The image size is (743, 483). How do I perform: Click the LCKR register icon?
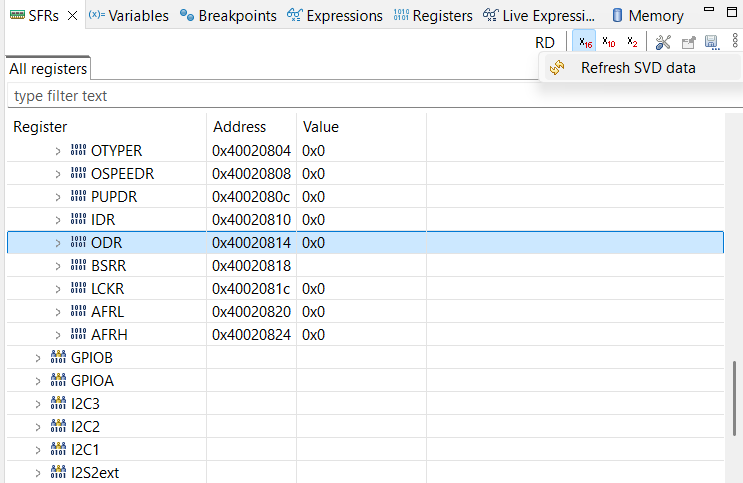coord(78,288)
